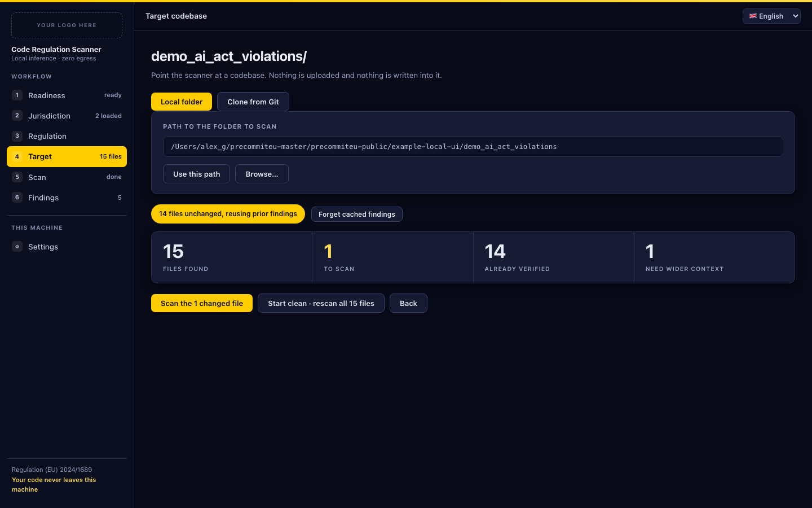Click 'Your code never leaves this machine'

click(x=54, y=484)
